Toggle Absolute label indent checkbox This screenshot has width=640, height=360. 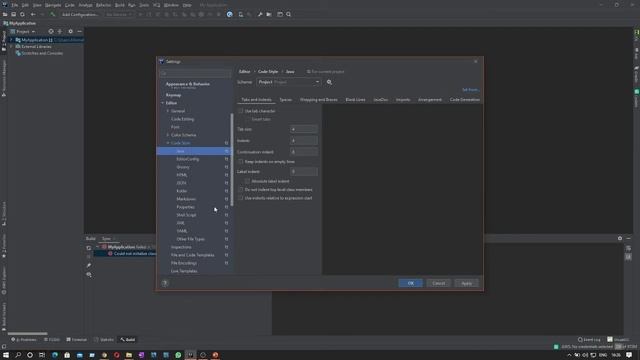click(x=247, y=181)
